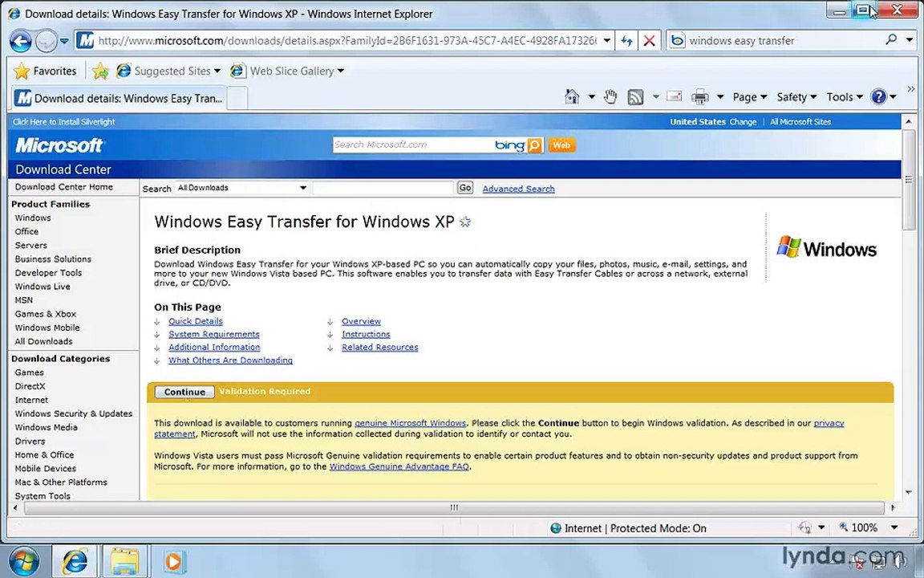Viewport: 924px width, 578px height.
Task: Go back using the browser Back arrow
Action: coord(21,41)
